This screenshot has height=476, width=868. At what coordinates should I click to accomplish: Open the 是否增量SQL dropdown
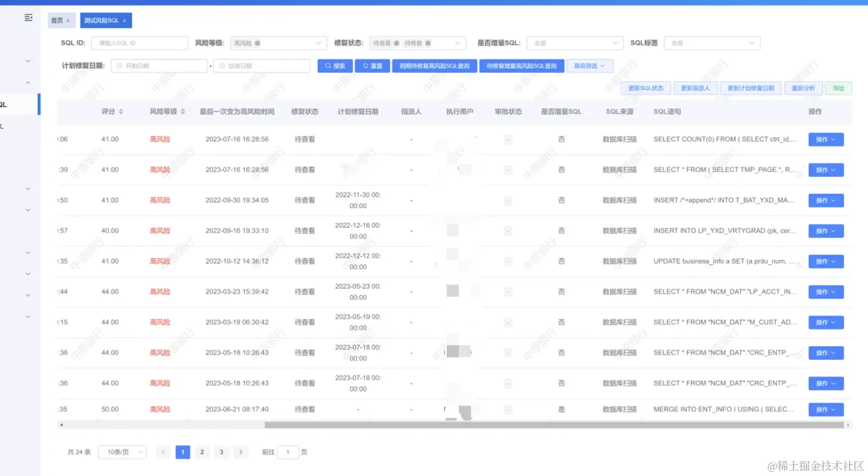tap(575, 43)
